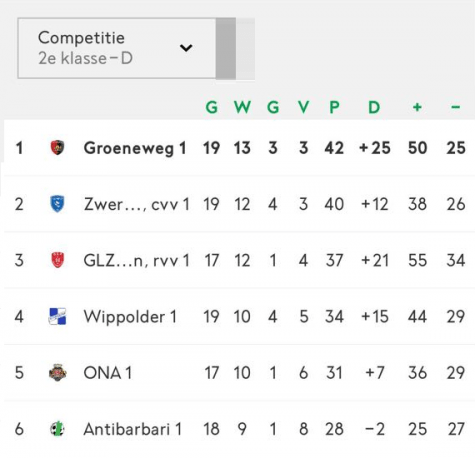Click the minus goals-against column header

(456, 107)
